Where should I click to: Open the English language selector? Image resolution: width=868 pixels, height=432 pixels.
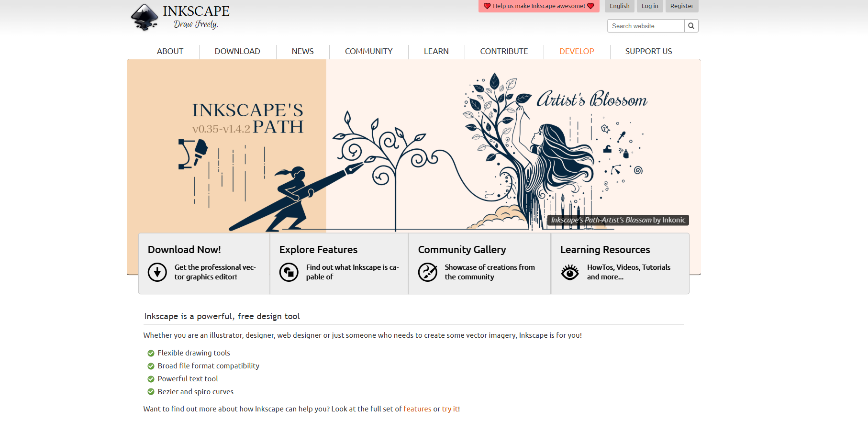[x=619, y=6]
